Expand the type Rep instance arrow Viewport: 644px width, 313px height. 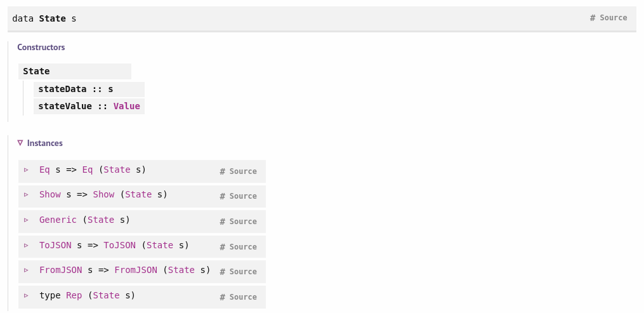click(x=26, y=295)
